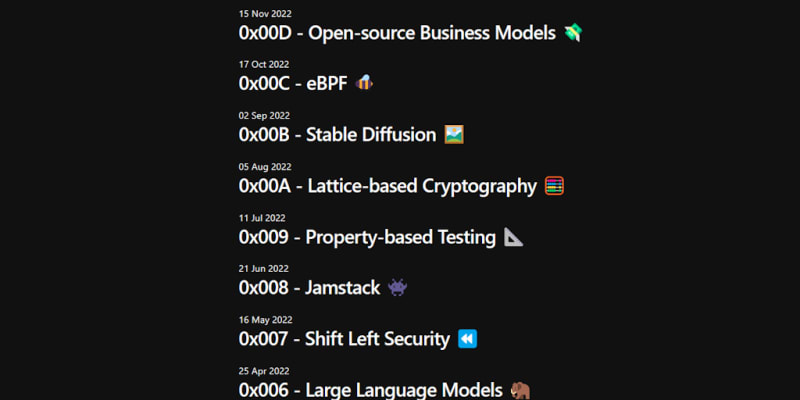Click the money-with-wings emoji icon
The image size is (800, 400).
[573, 33]
